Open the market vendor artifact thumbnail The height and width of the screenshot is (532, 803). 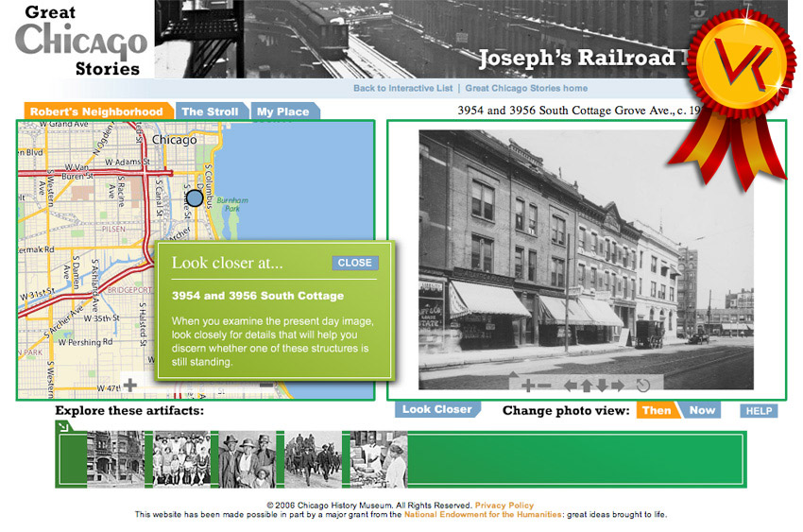379,459
